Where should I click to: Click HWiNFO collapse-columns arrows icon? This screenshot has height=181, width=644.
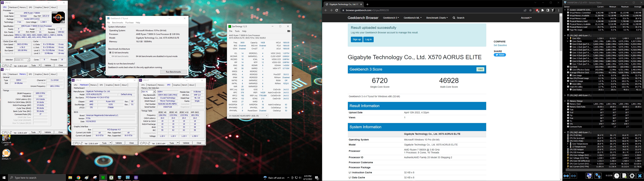pos(574,176)
